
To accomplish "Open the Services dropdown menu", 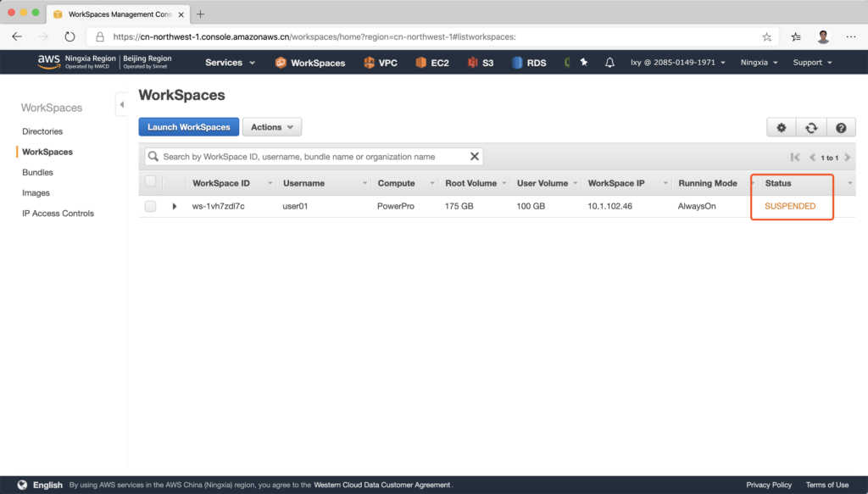I will (230, 63).
